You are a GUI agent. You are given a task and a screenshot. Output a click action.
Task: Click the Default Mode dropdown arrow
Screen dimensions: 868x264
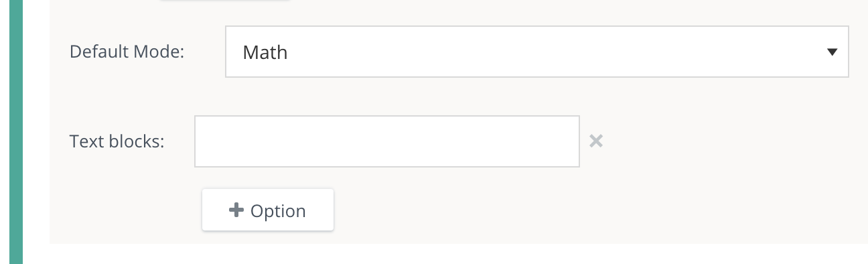833,52
